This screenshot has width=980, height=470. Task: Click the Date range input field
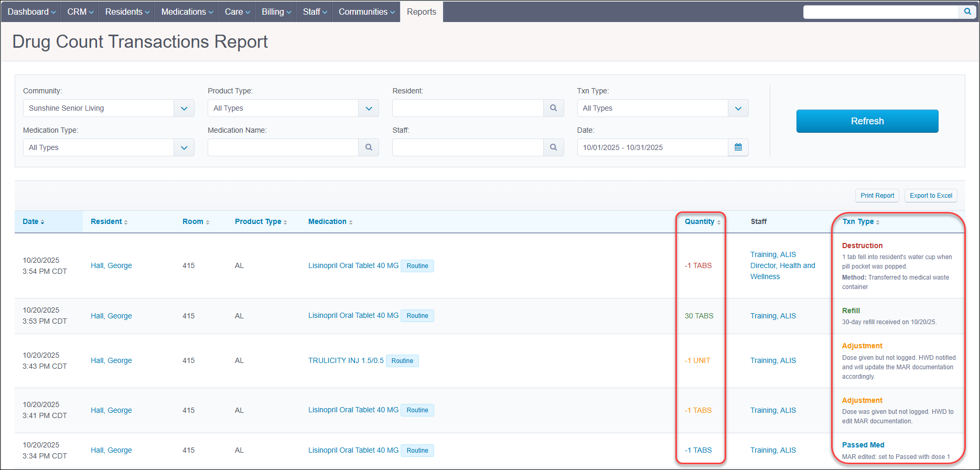[652, 147]
